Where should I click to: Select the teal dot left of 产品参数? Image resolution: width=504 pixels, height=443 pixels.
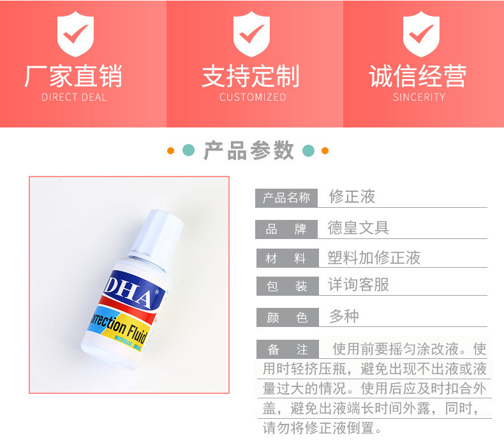(x=189, y=150)
